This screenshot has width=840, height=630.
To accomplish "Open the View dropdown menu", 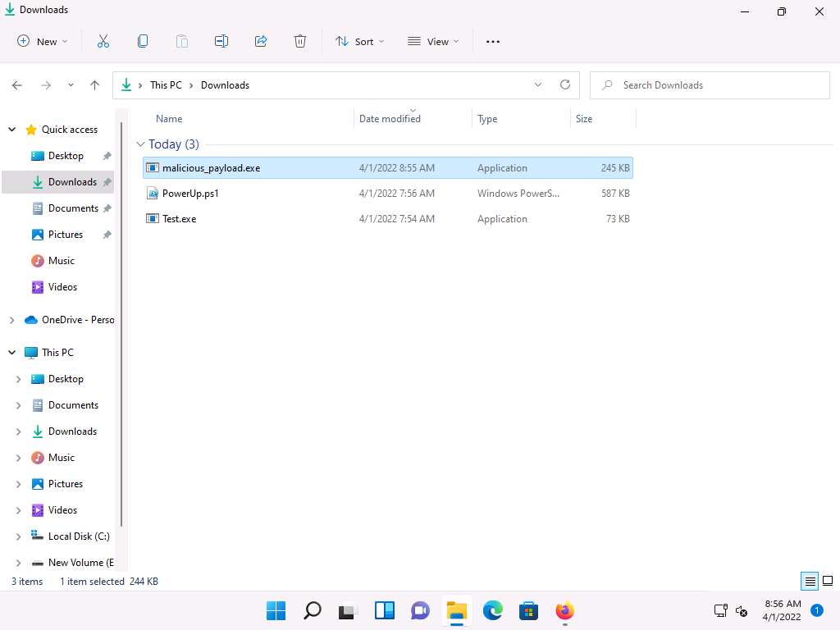I will pyautogui.click(x=433, y=41).
